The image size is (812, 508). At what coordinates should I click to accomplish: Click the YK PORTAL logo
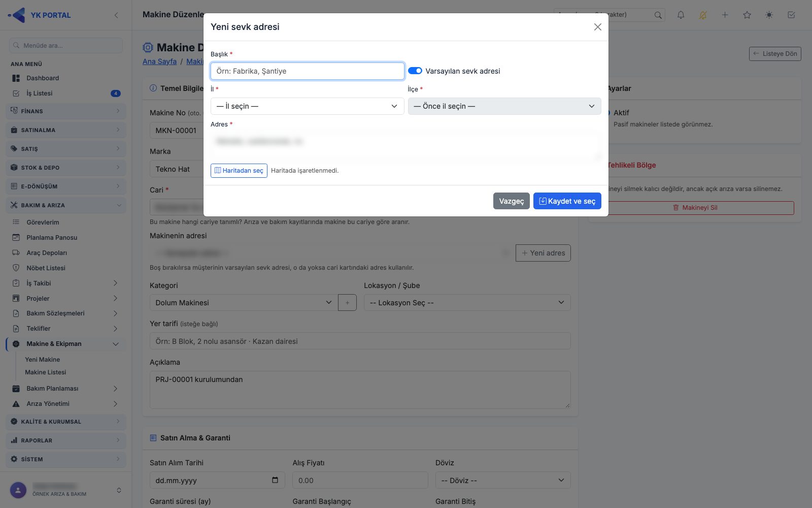coord(40,15)
